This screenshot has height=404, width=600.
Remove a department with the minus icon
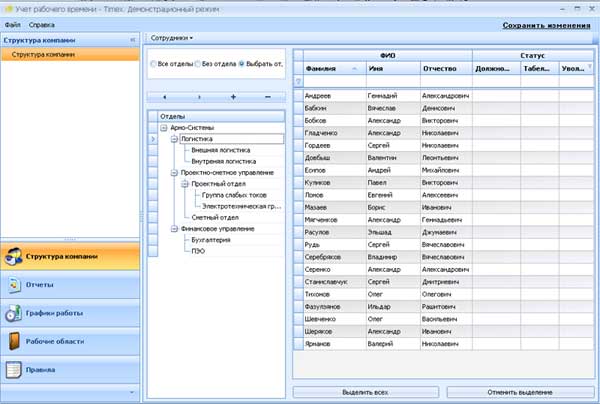(x=268, y=97)
